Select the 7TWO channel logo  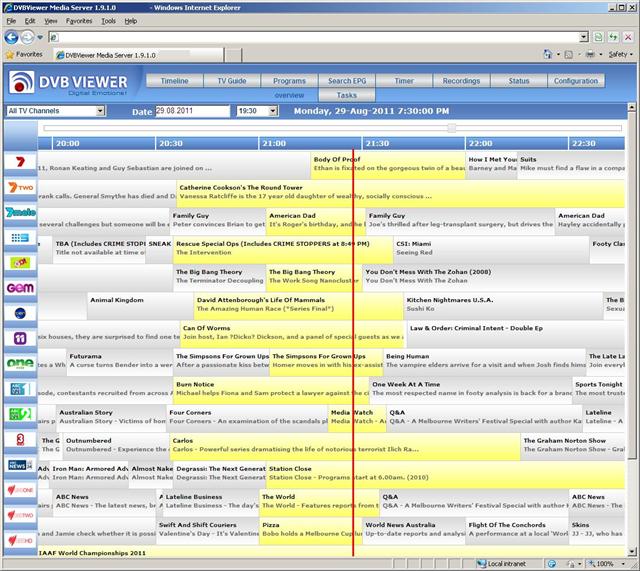point(20,187)
